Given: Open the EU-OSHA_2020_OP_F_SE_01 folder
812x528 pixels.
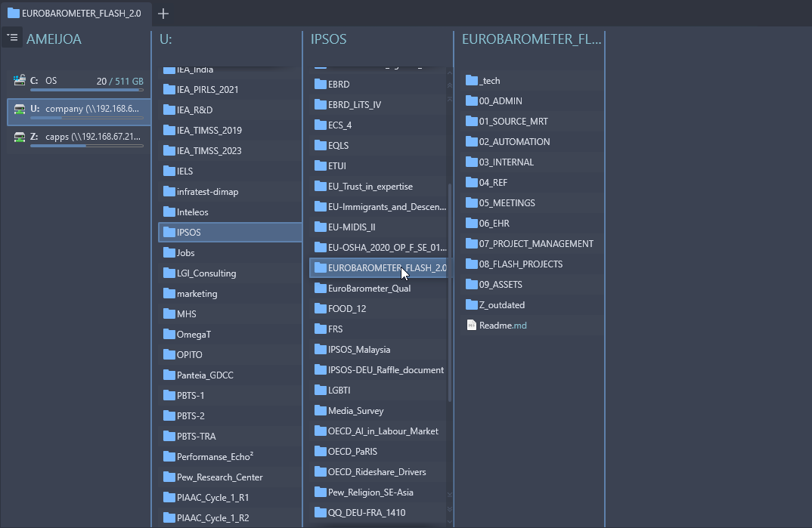Looking at the screenshot, I should 378,248.
